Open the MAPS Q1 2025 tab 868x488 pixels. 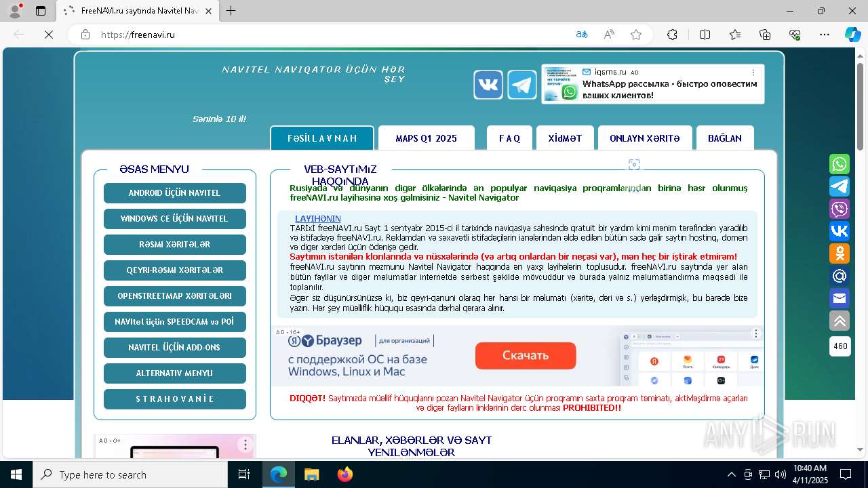point(427,138)
